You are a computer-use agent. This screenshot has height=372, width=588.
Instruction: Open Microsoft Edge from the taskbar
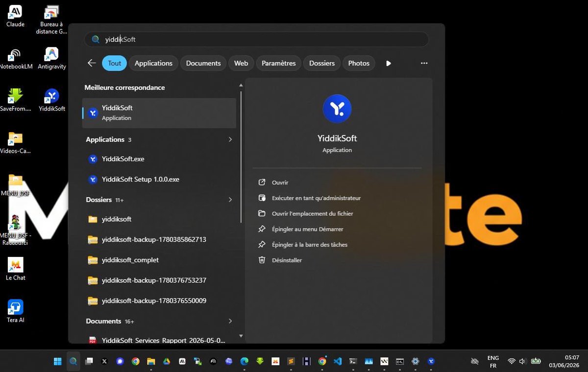pyautogui.click(x=244, y=361)
